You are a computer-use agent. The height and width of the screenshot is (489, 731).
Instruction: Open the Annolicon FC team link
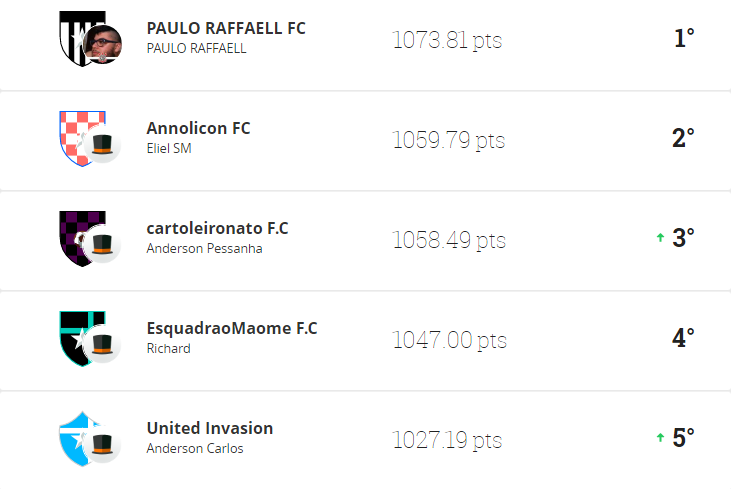(198, 128)
